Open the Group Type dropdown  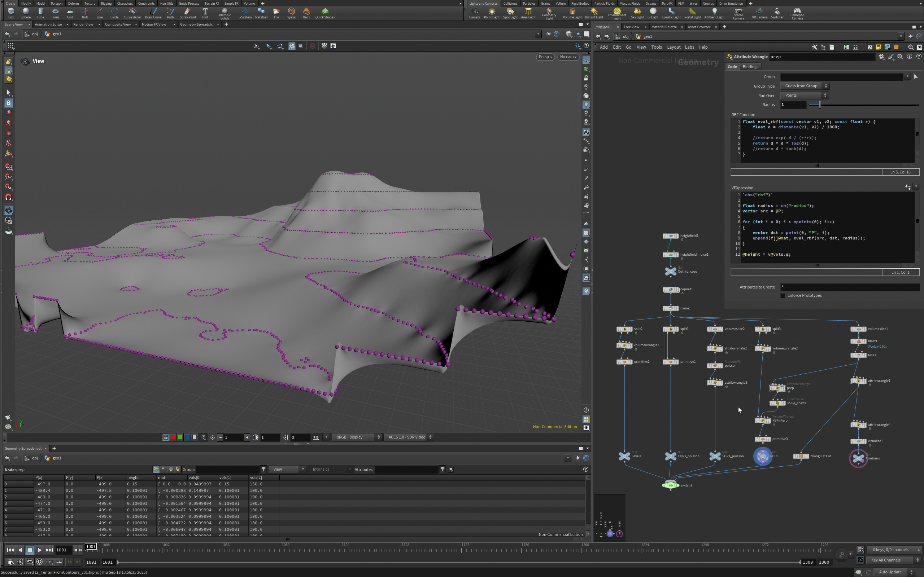click(x=804, y=86)
